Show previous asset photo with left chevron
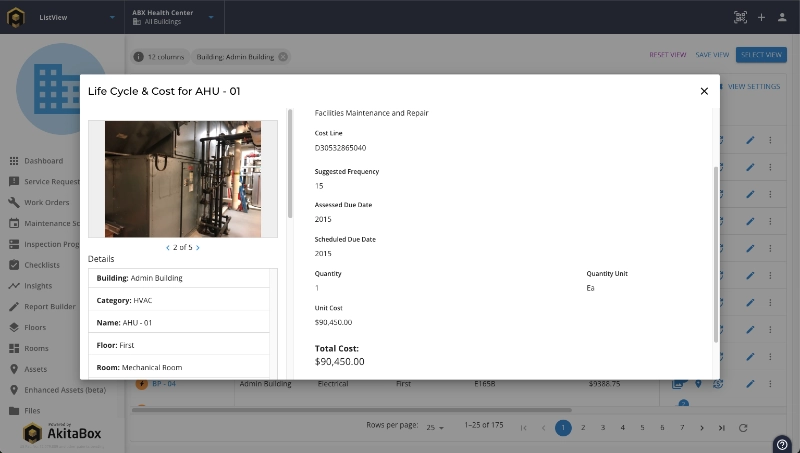This screenshot has width=800, height=453. (167, 247)
